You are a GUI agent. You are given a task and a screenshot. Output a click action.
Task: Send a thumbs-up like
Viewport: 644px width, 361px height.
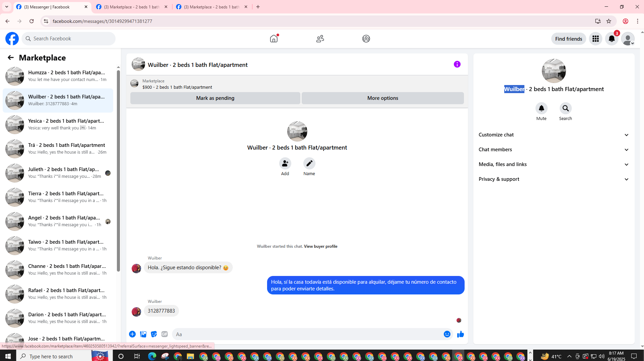click(x=461, y=334)
